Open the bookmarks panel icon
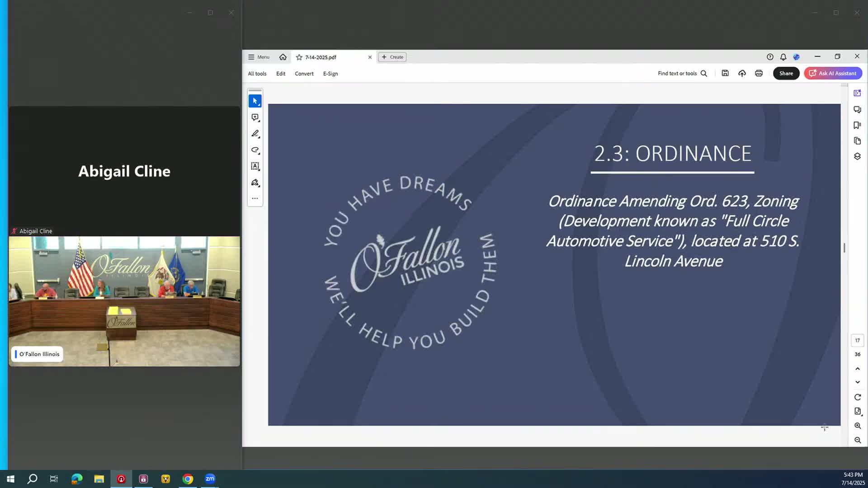The width and height of the screenshot is (868, 488). pyautogui.click(x=857, y=125)
